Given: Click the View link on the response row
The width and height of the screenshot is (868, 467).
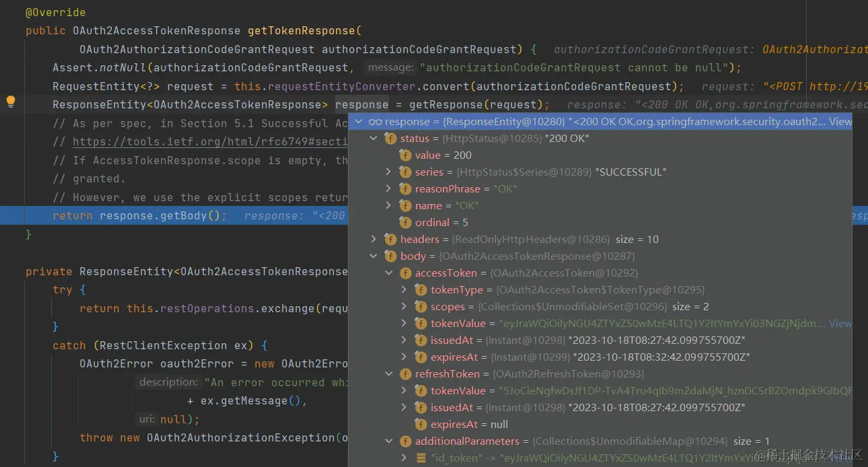Looking at the screenshot, I should [840, 122].
